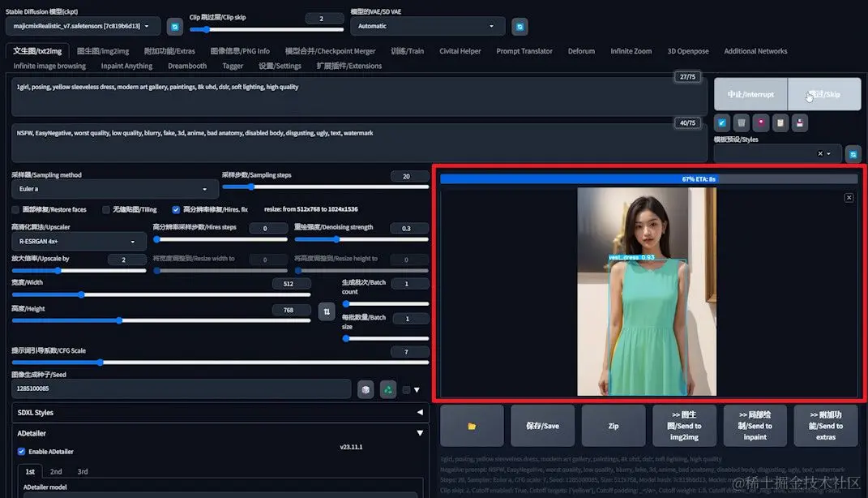Viewport: 868px width, 498px height.
Task: Reuse last seed with recycle icon
Action: 388,389
